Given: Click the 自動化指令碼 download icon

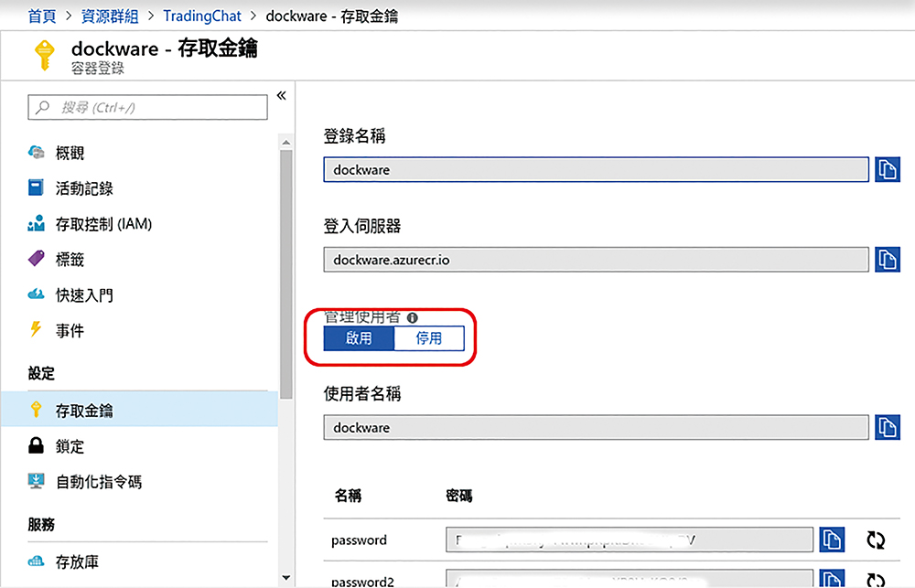Looking at the screenshot, I should tap(37, 481).
